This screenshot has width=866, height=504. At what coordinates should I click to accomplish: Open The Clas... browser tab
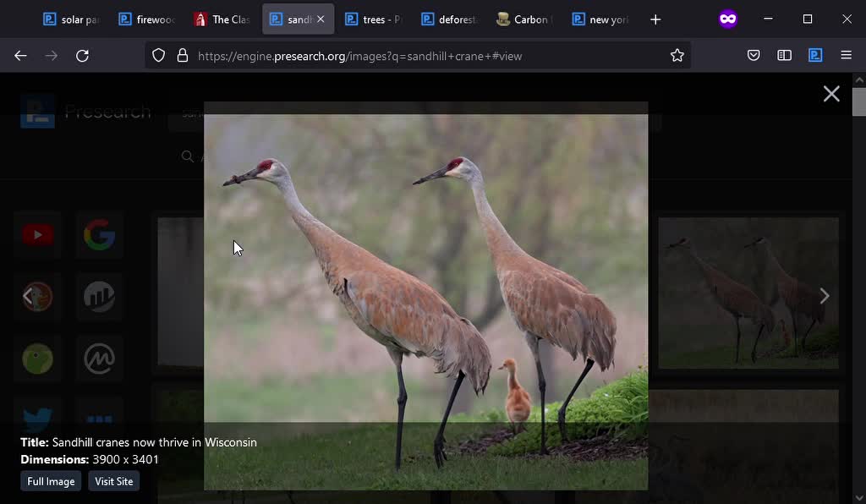pos(222,19)
